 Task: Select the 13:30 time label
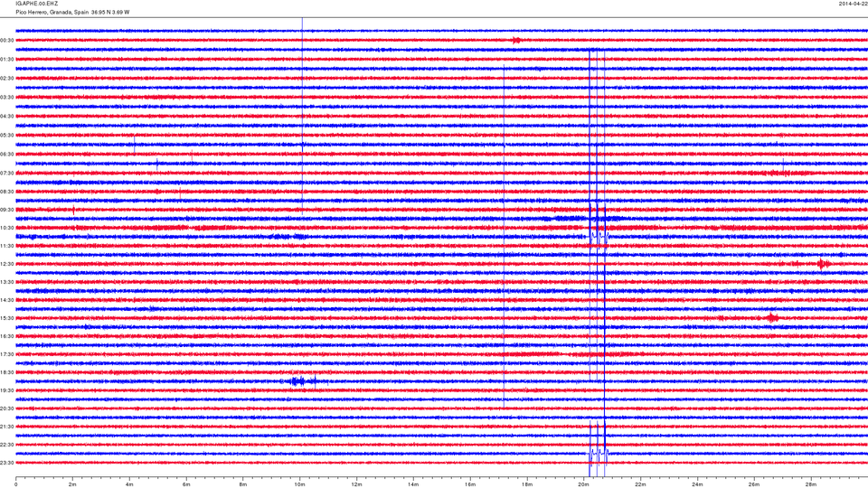click(x=7, y=282)
